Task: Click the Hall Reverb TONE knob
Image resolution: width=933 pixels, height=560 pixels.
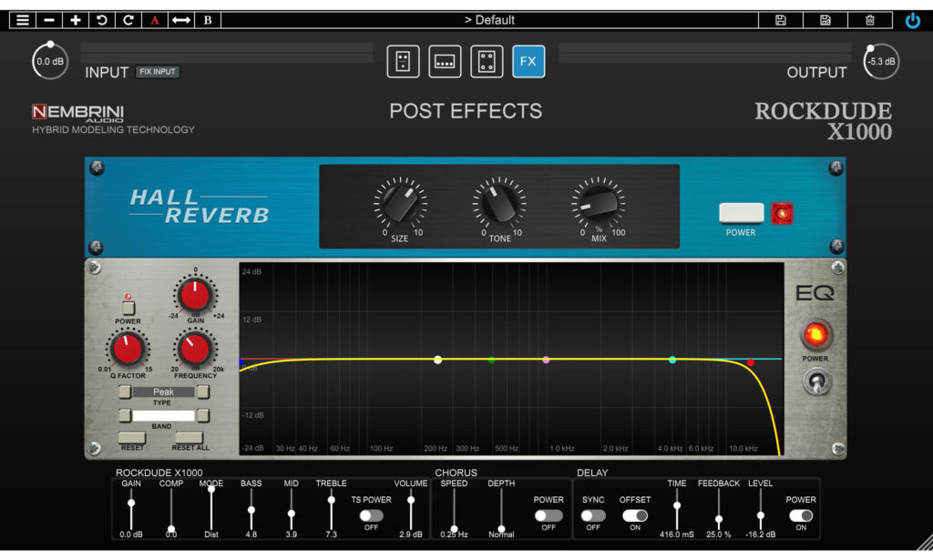Action: (499, 203)
